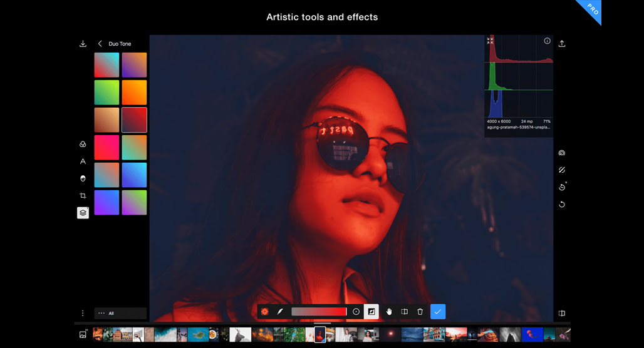Choose the purple-to-orange duo tone swatch
This screenshot has width=644, height=348.
coord(134,65)
